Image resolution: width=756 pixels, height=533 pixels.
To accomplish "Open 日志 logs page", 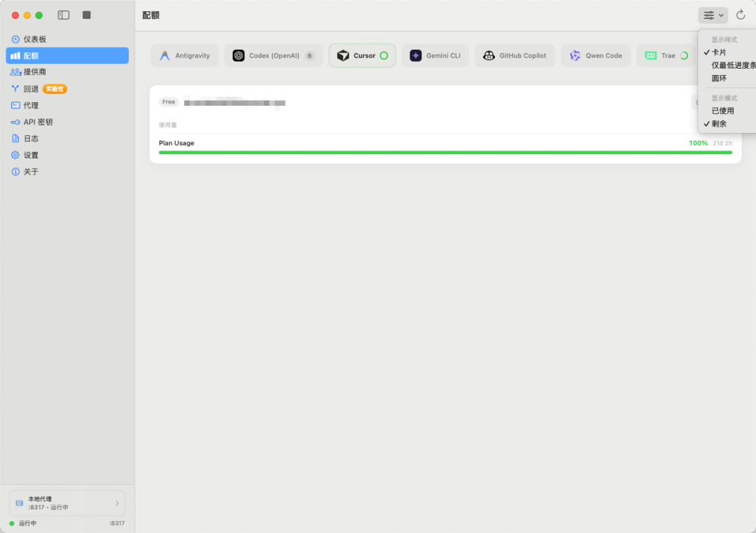I will click(31, 139).
